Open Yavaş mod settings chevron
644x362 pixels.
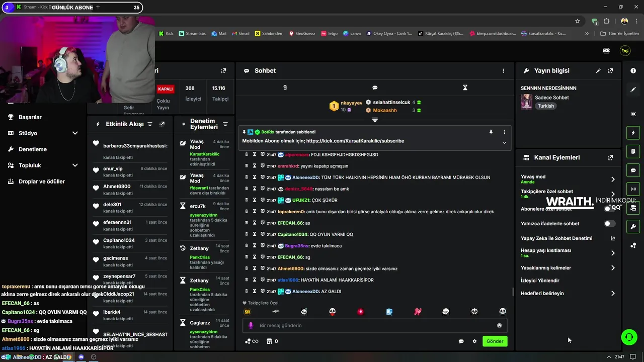[613, 179]
